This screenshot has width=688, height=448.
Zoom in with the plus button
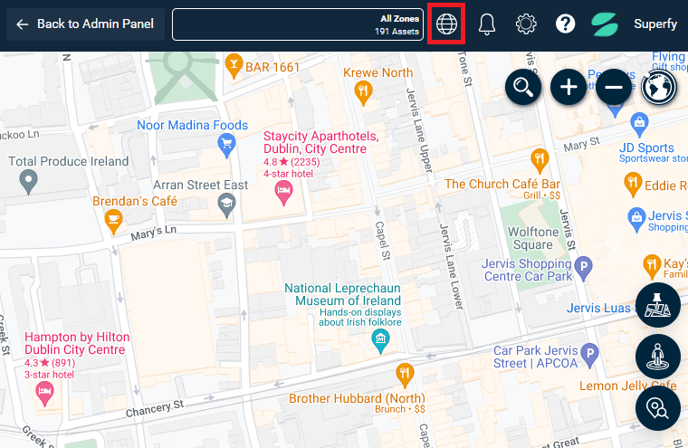(568, 87)
